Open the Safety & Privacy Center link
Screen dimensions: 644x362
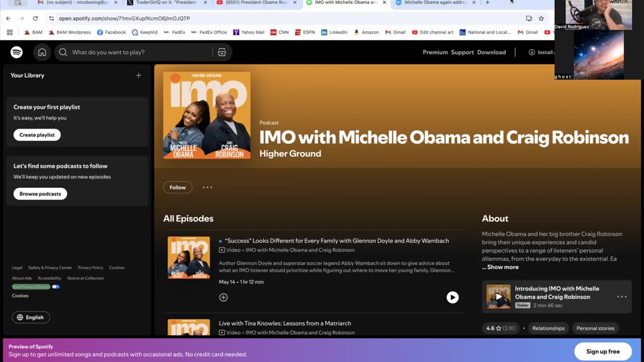[50, 267]
